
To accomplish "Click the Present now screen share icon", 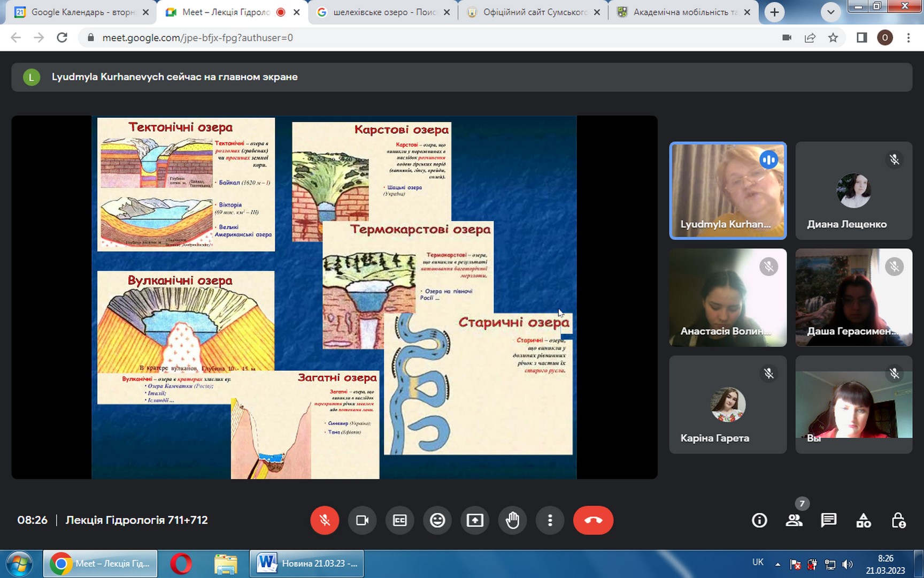I will coord(475,520).
